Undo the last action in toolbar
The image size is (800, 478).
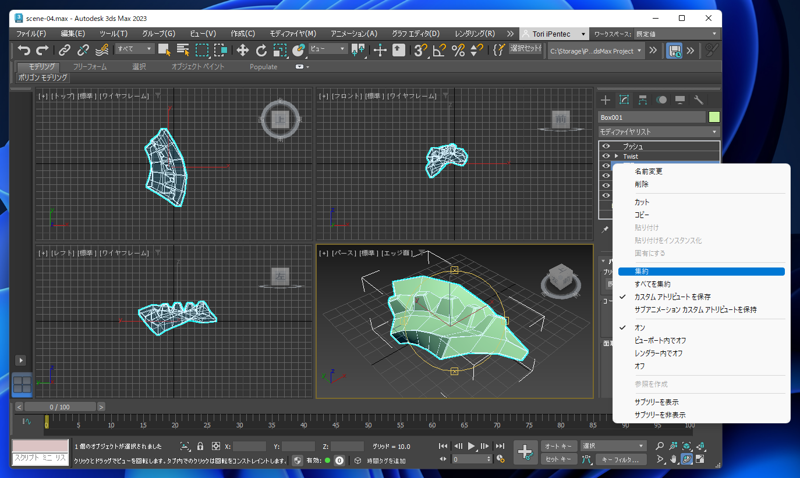pos(23,50)
